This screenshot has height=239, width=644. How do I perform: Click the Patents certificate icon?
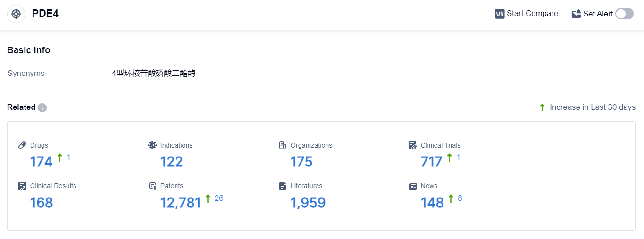tap(152, 186)
